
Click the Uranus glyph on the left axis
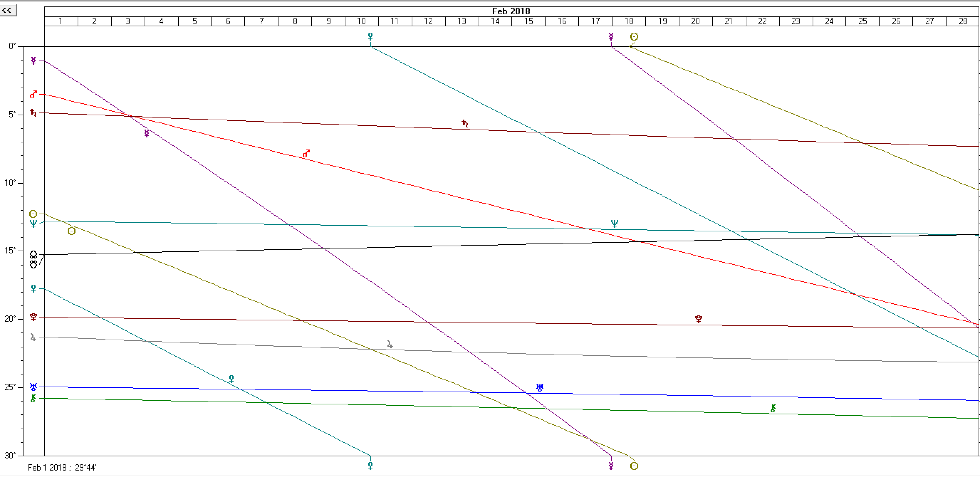(x=33, y=387)
